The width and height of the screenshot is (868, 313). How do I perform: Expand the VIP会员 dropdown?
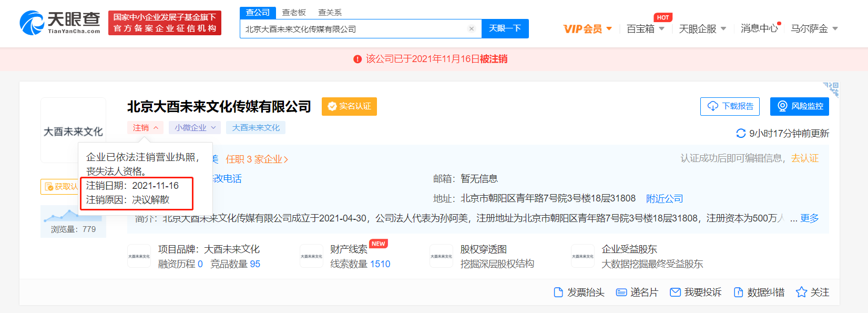point(587,29)
